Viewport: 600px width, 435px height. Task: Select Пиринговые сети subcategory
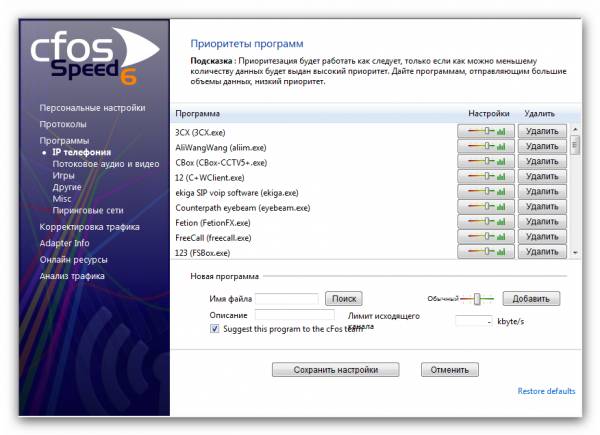[x=88, y=210]
